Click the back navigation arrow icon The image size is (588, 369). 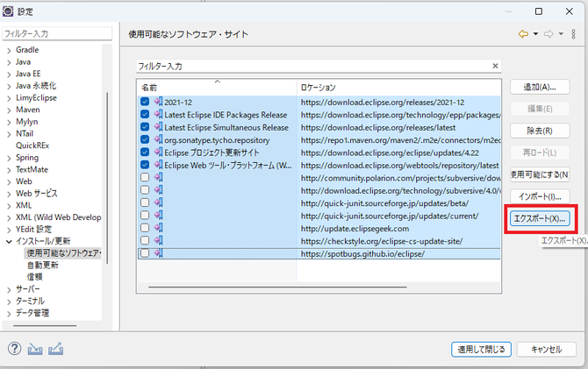pyautogui.click(x=523, y=34)
